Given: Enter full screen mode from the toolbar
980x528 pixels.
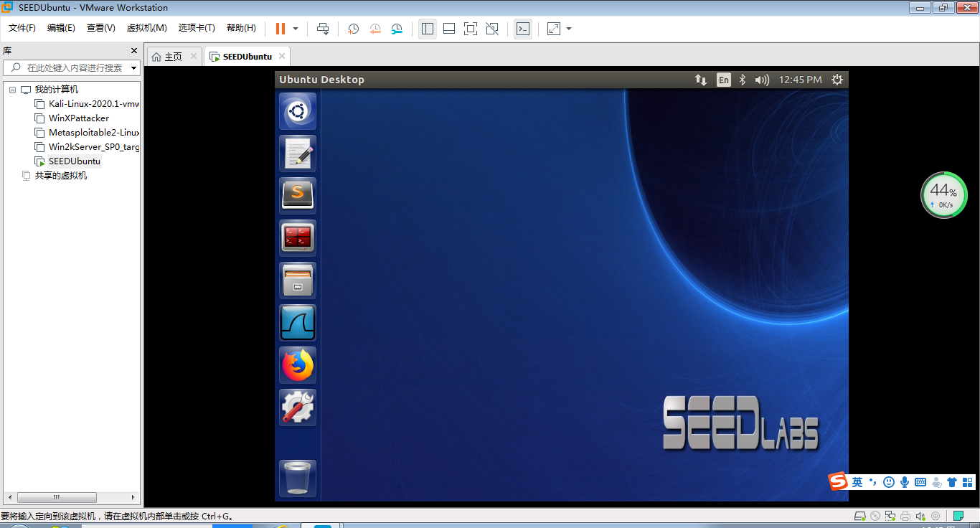Looking at the screenshot, I should click(x=471, y=29).
